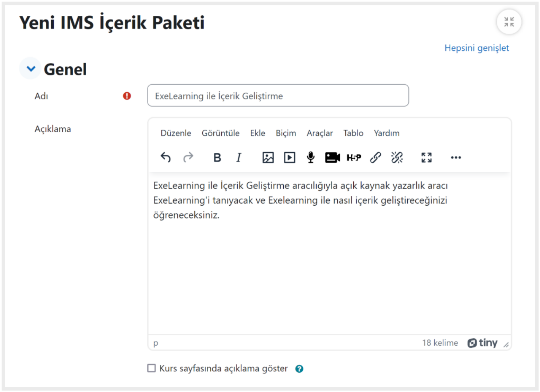Click the required-field warning icon next to Adı
This screenshot has height=392, width=540.
pos(127,96)
